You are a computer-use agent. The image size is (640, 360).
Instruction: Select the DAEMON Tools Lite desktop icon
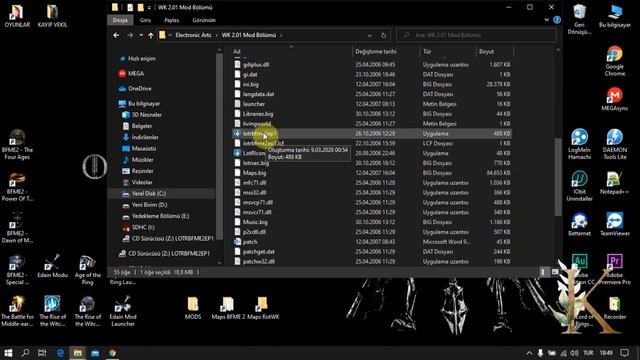pos(615,144)
